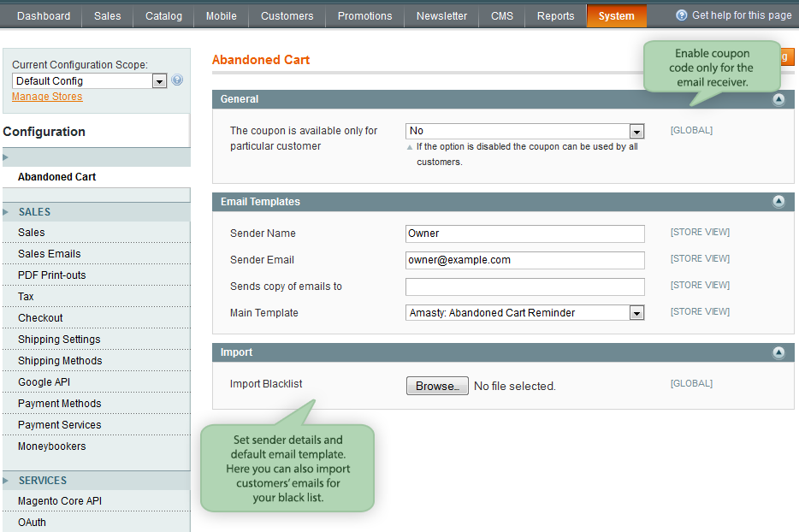Open the Catalog menu
The image size is (799, 532).
163,15
